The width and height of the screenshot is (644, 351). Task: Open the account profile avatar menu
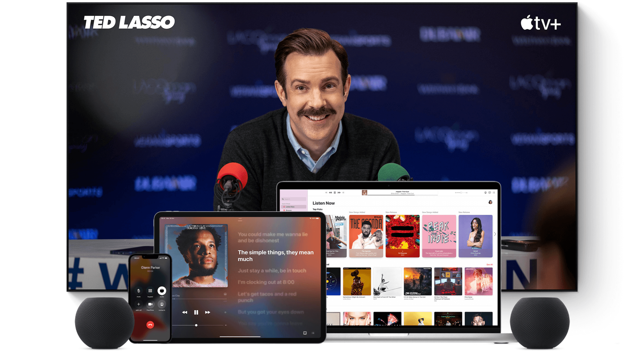pyautogui.click(x=490, y=202)
